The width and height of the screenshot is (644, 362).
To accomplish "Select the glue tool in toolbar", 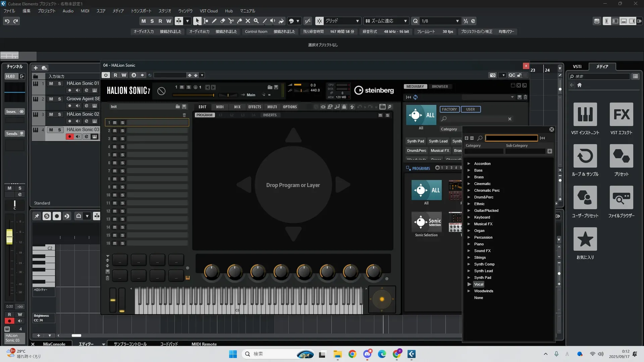I will coord(239,21).
